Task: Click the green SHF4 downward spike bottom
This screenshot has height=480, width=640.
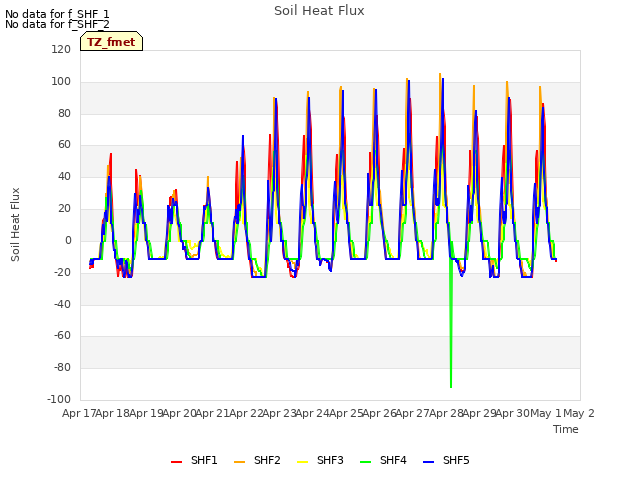Action: (x=451, y=386)
